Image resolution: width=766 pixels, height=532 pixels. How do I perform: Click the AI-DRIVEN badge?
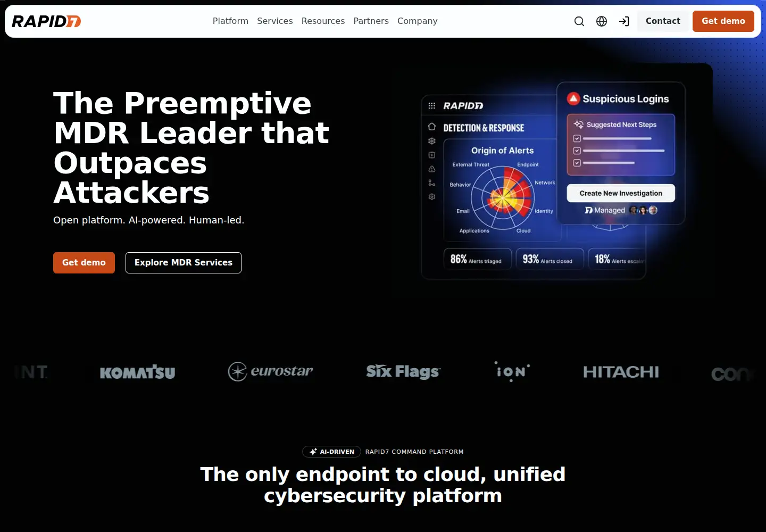(x=332, y=452)
